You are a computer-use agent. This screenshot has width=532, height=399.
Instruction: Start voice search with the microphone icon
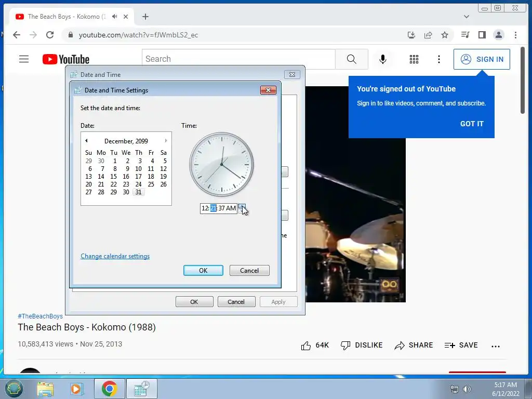click(x=383, y=59)
